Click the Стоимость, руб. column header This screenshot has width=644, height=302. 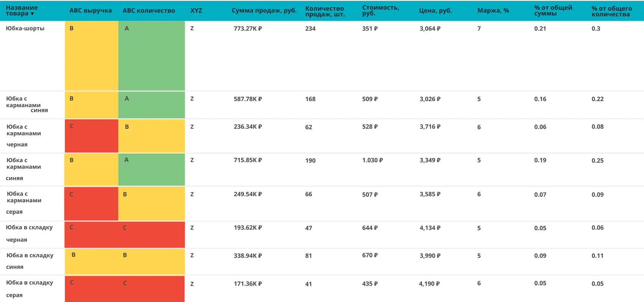380,10
